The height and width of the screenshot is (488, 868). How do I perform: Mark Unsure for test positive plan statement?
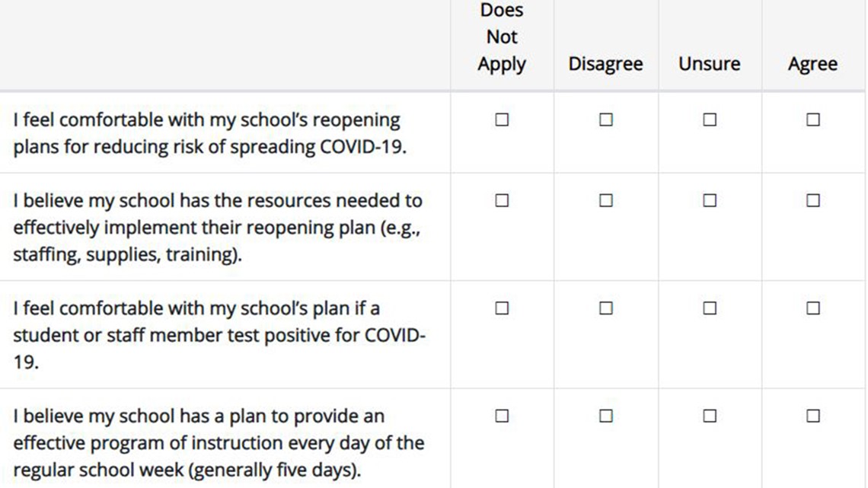pyautogui.click(x=709, y=308)
